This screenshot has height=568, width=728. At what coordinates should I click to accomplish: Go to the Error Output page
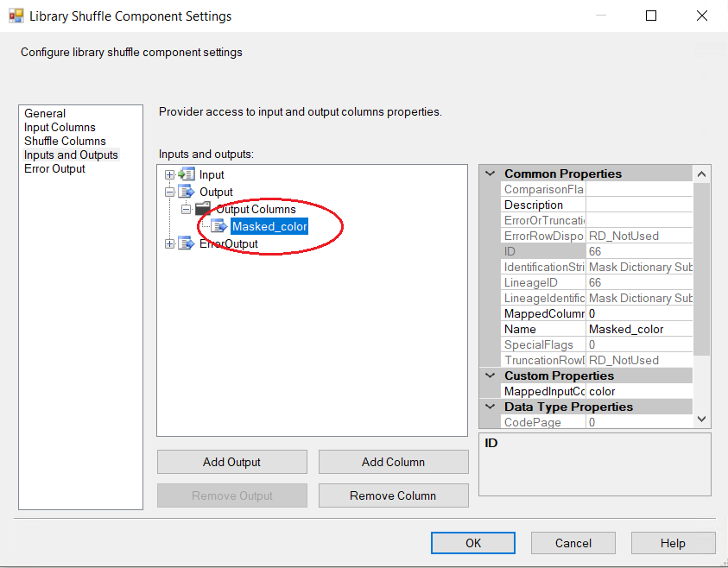coord(54,168)
